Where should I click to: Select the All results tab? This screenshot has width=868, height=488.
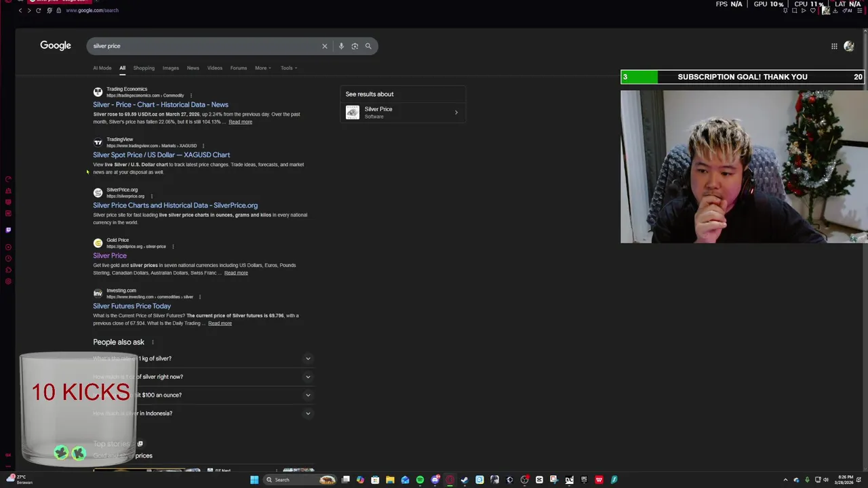coord(122,68)
